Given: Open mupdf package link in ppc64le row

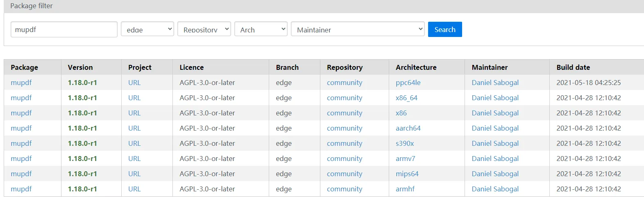Looking at the screenshot, I should (21, 83).
